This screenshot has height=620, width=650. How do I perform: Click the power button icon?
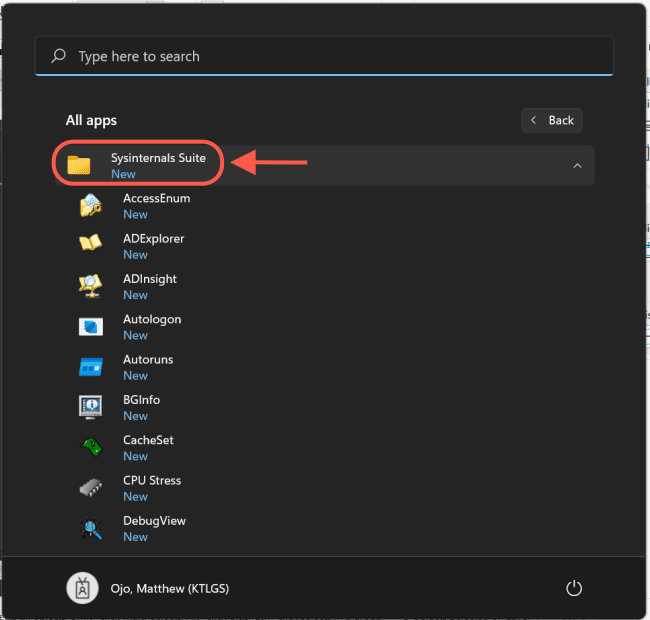(574, 588)
